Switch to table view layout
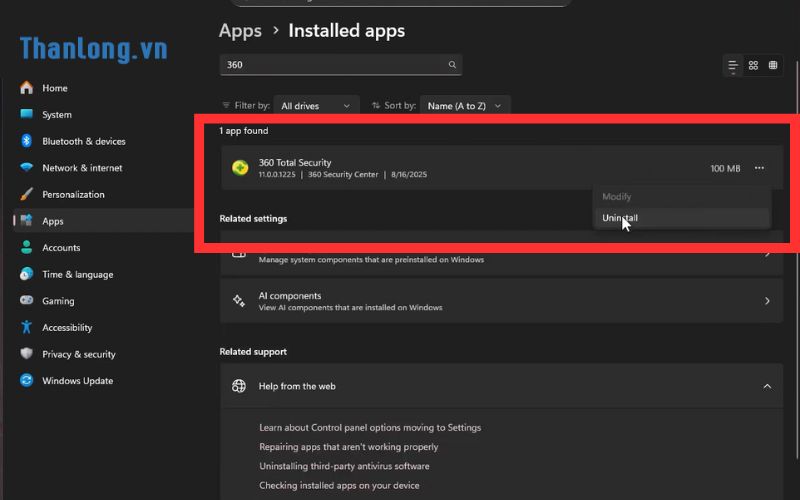The height and width of the screenshot is (500, 800). pyautogui.click(x=773, y=65)
